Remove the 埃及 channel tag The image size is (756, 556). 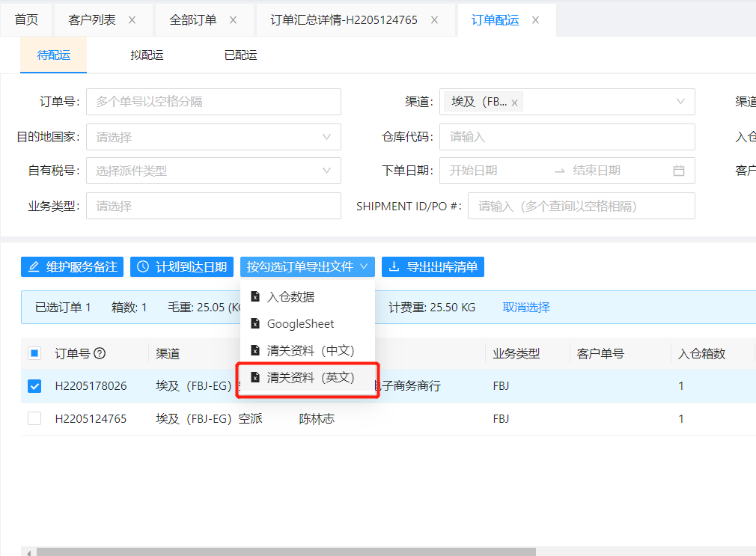point(514,103)
